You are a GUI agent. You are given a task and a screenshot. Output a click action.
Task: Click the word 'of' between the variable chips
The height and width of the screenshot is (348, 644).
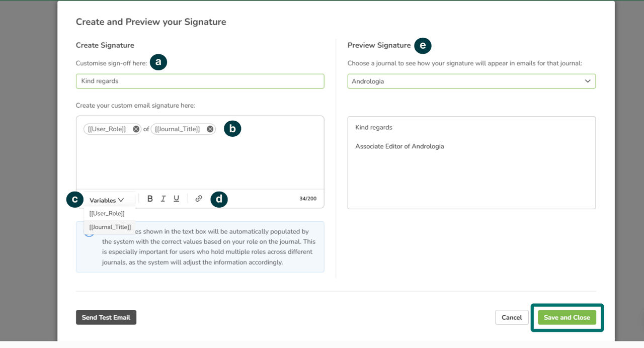pyautogui.click(x=146, y=129)
